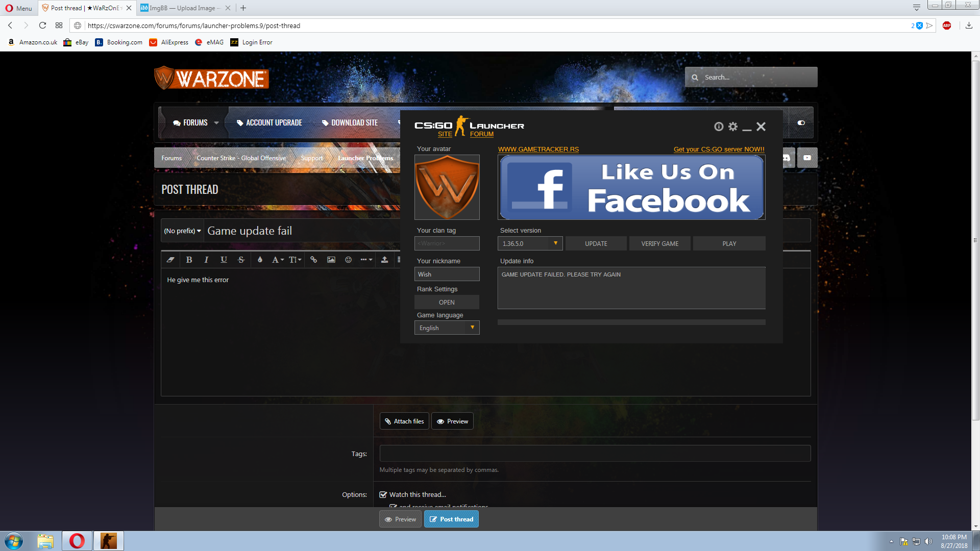980x551 pixels.
Task: Go back to previous page
Action: tap(10, 26)
